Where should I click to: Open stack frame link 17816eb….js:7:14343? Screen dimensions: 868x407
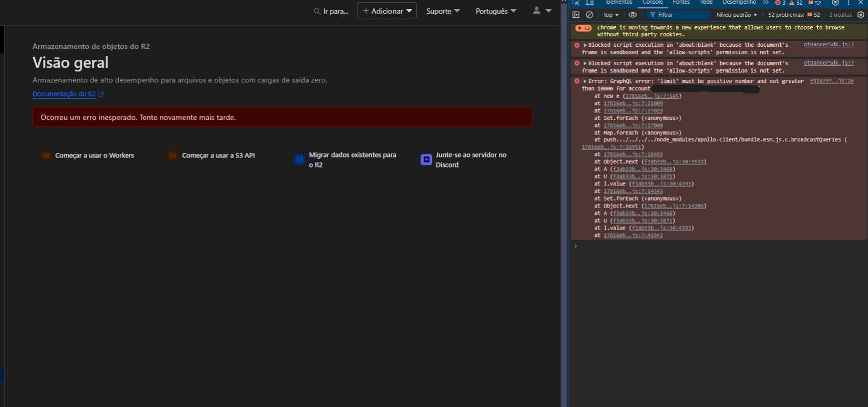633,191
